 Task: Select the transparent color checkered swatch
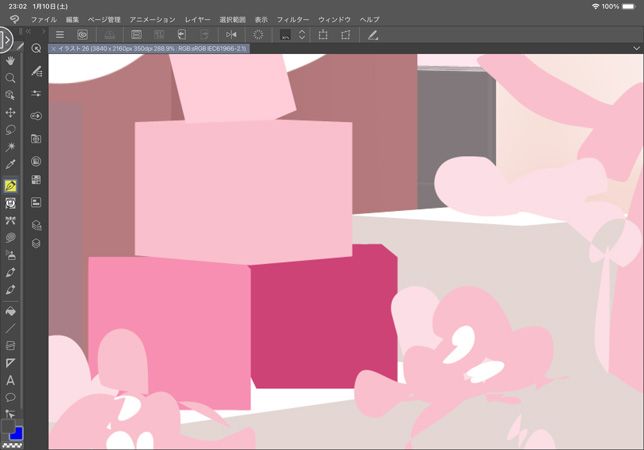click(11, 445)
